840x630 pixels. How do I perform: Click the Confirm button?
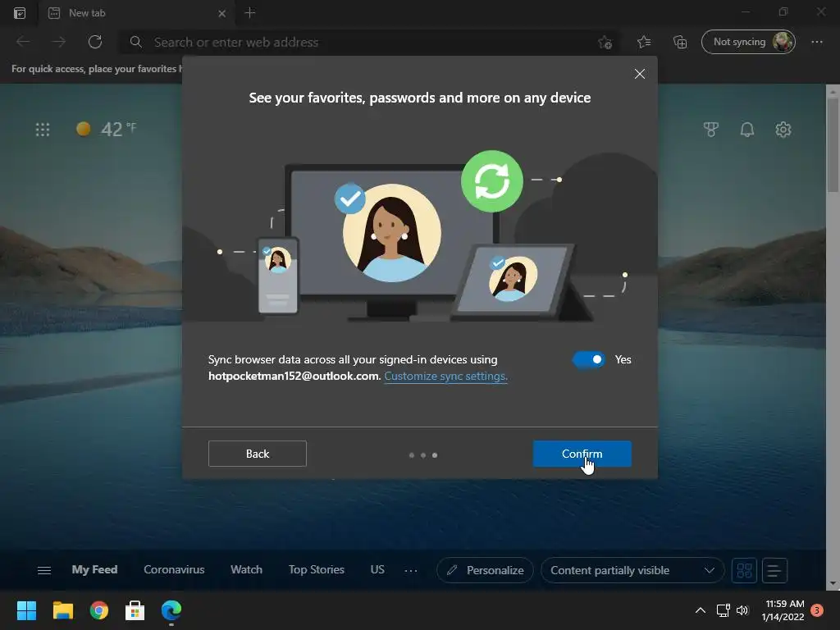click(582, 454)
